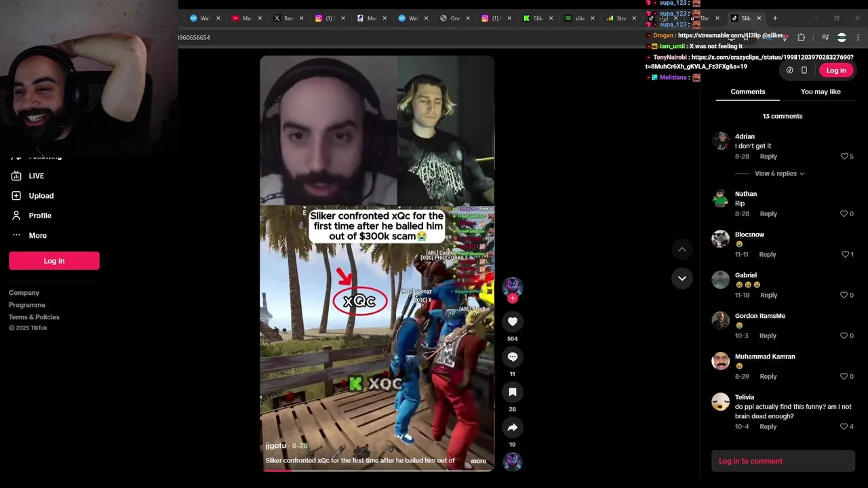Open the video comments speech-bubble icon
Viewport: 868px width, 488px height.
tap(512, 357)
